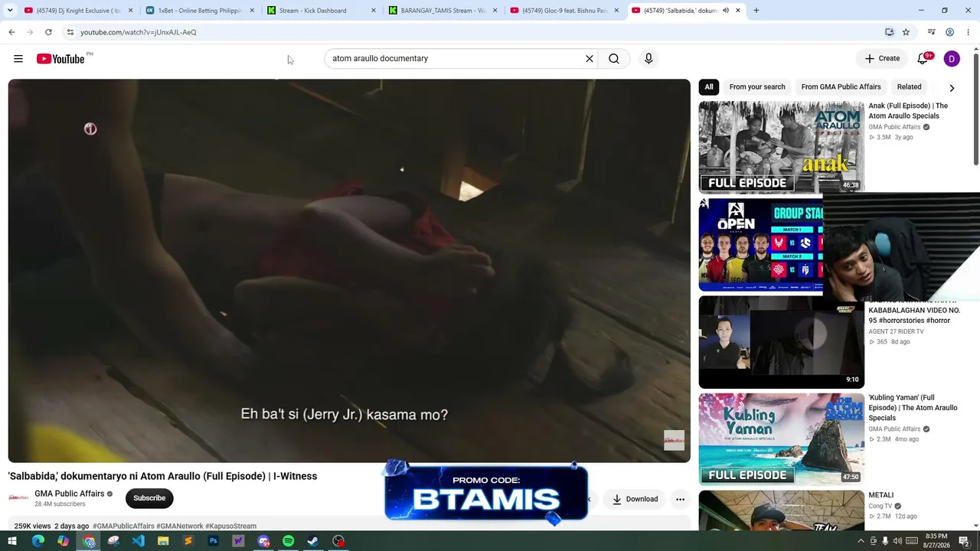Switch to the Stream - Kick Dashboard tab
Screen dimensions: 980x551
pos(322,11)
